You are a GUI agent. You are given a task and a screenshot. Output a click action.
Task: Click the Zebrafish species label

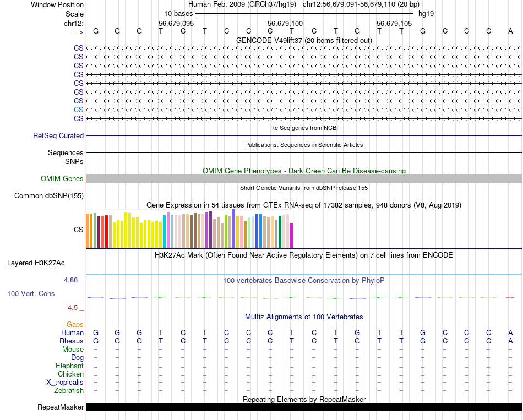tap(69, 391)
